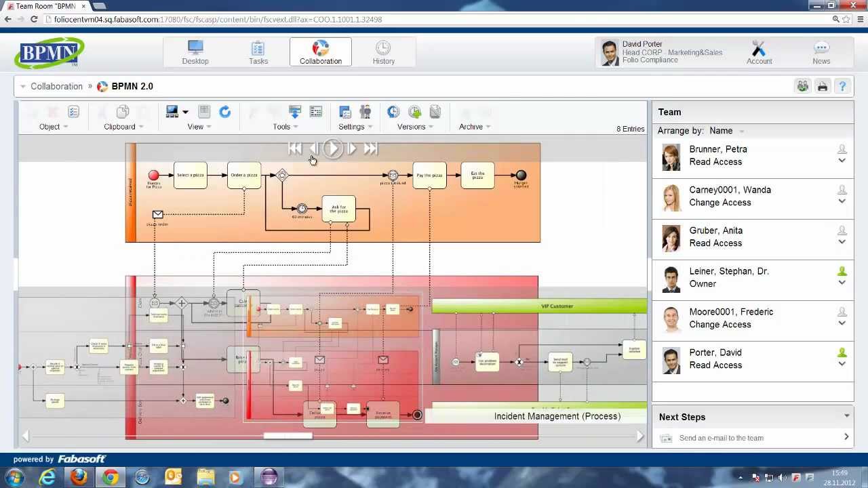Click the browser reload button
The width and height of the screenshot is (868, 488).
pyautogui.click(x=34, y=19)
